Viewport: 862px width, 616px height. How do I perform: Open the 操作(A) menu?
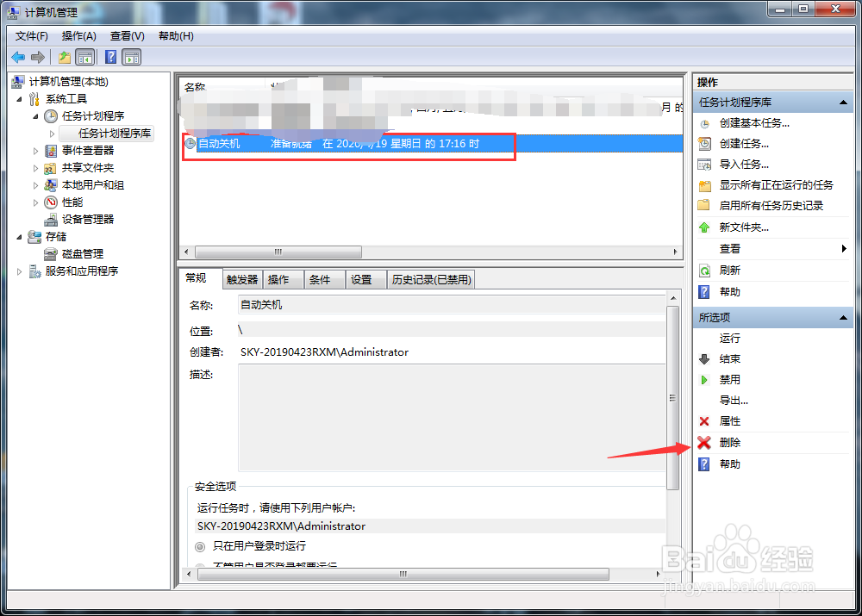coord(78,35)
